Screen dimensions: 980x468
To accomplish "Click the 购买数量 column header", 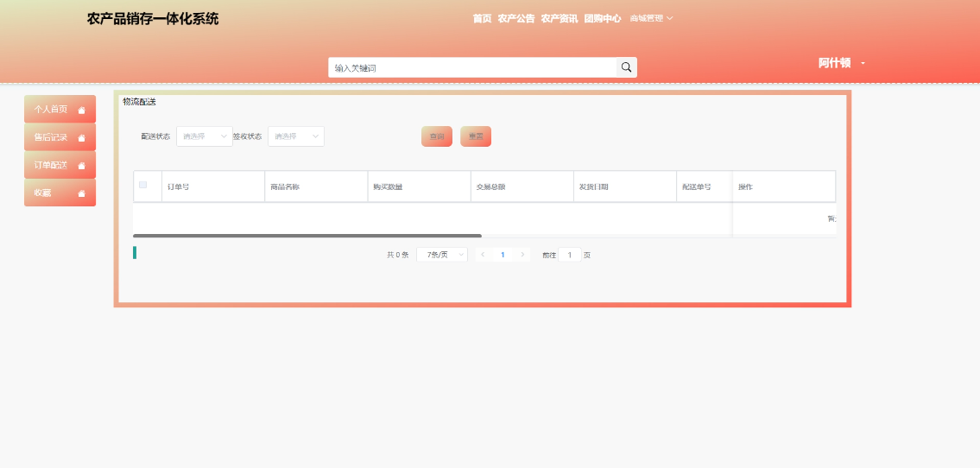I will tap(420, 187).
